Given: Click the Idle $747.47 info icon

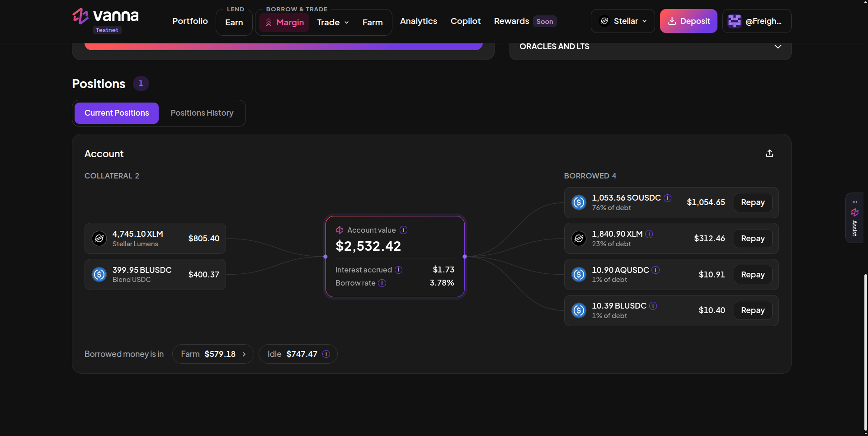Looking at the screenshot, I should [x=326, y=354].
